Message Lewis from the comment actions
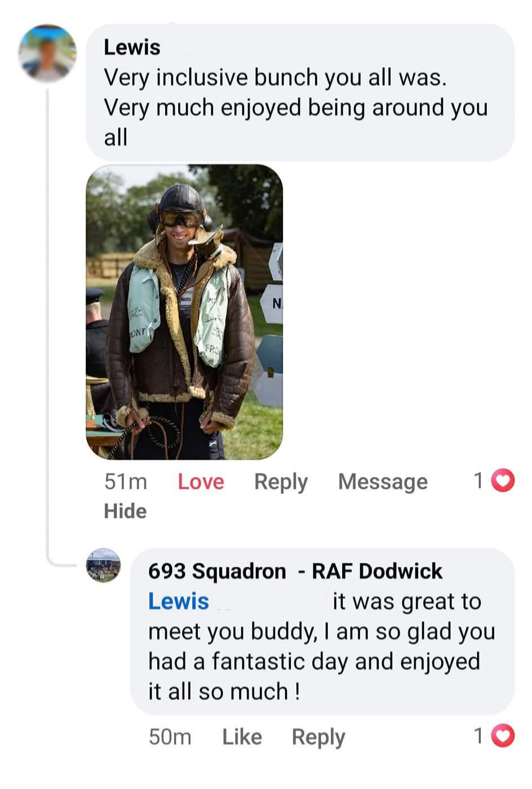This screenshot has width=532, height=789. pos(383,482)
